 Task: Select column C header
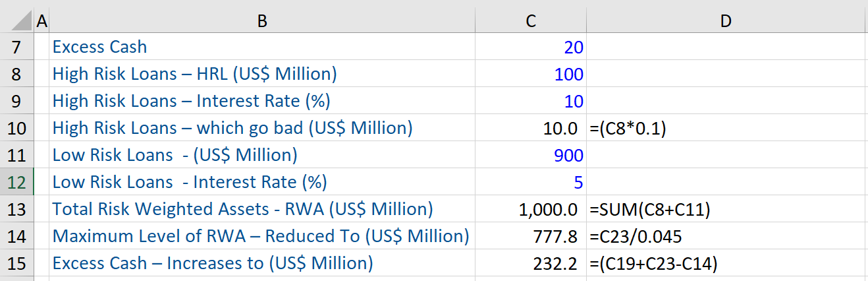[531, 22]
